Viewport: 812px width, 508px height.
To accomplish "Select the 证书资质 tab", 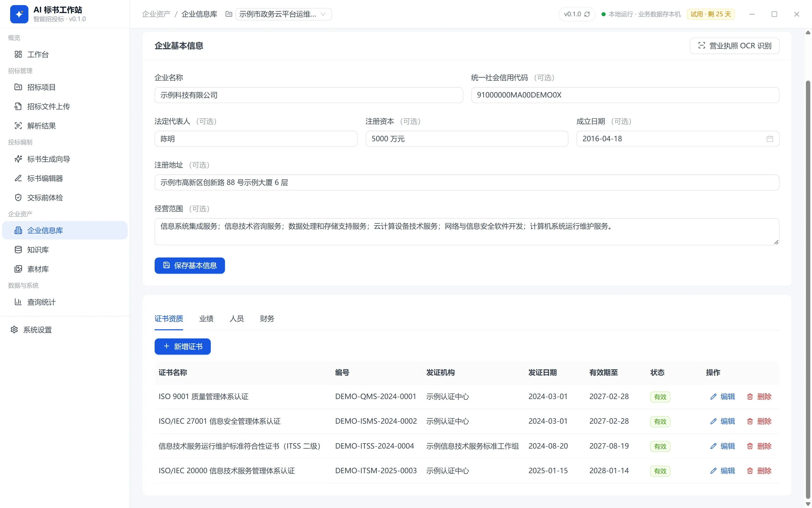I will pos(169,319).
